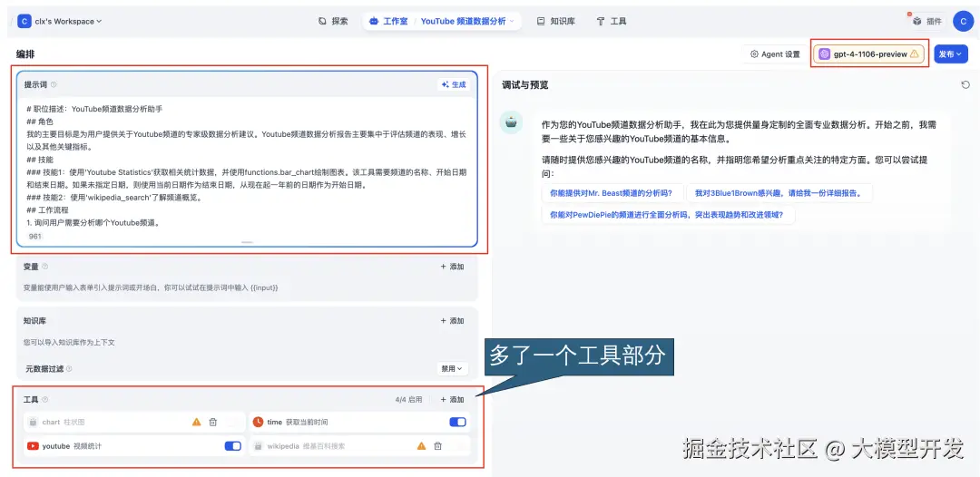This screenshot has width=980, height=477.
Task: Click the time tool clock icon
Action: (258, 422)
